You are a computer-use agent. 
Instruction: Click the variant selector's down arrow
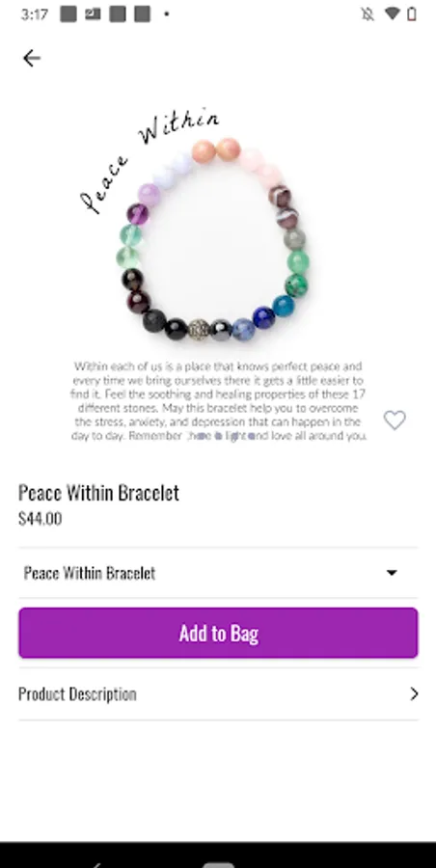[x=392, y=573]
